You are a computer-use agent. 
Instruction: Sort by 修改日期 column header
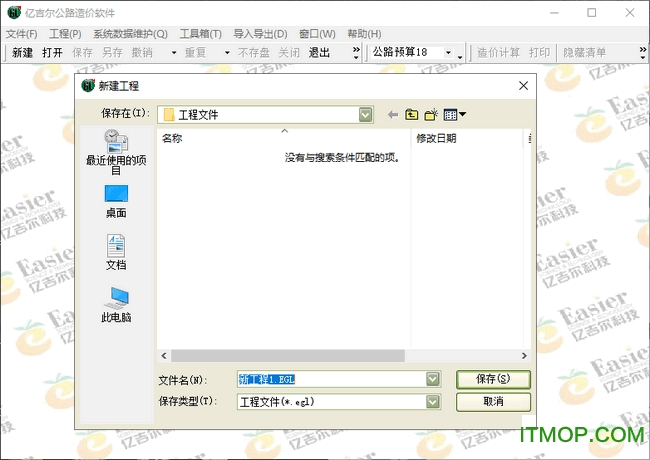pyautogui.click(x=467, y=138)
